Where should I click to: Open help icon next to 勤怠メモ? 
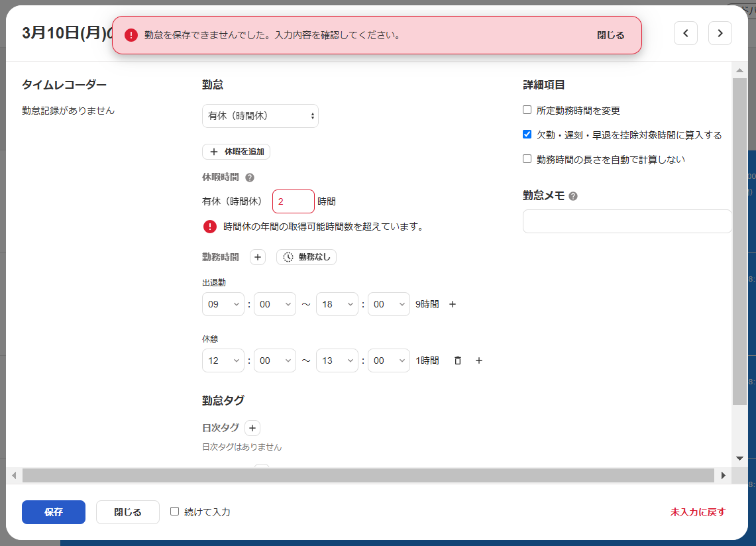click(x=572, y=196)
